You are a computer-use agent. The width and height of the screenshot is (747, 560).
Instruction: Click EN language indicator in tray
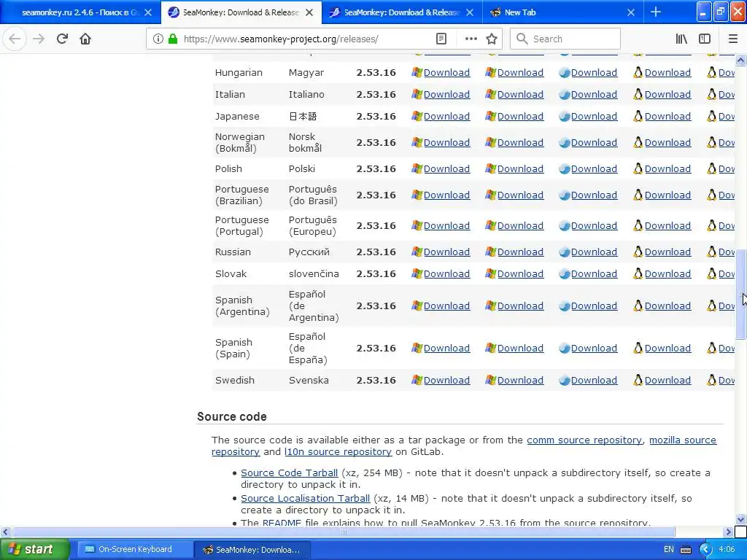pos(669,550)
